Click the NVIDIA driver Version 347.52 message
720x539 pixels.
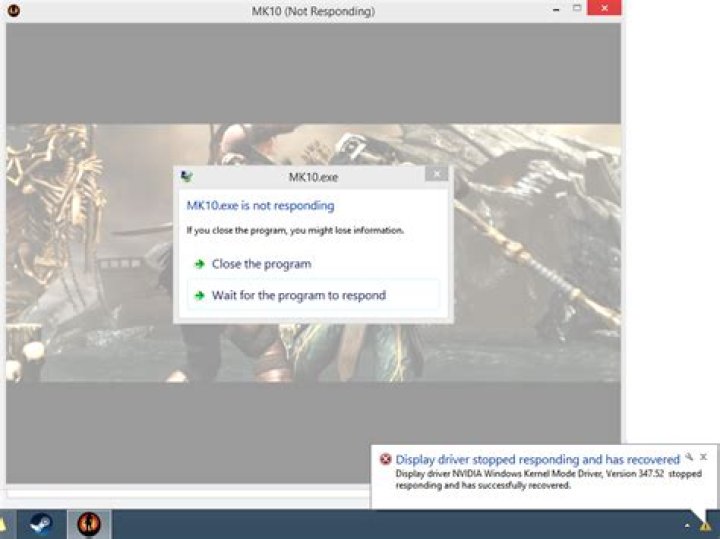[x=549, y=479]
